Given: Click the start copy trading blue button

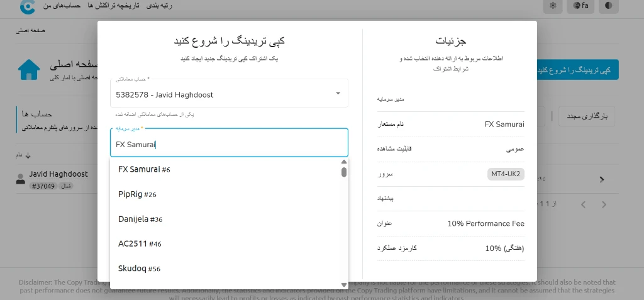Looking at the screenshot, I should pyautogui.click(x=578, y=70).
